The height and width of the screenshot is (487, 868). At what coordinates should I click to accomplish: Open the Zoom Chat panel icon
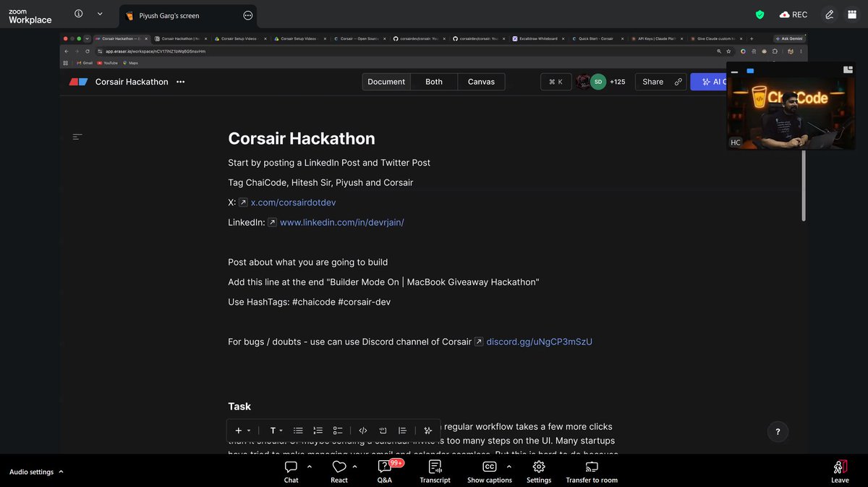[x=291, y=467]
